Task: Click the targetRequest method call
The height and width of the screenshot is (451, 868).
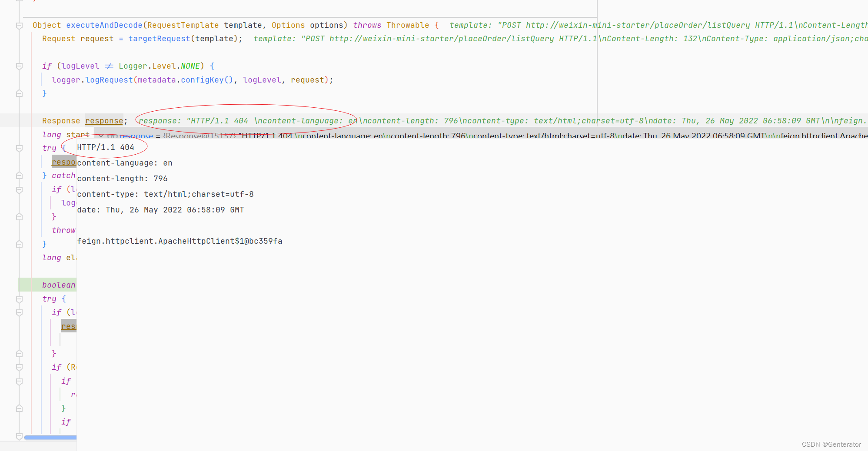Action: pos(159,39)
